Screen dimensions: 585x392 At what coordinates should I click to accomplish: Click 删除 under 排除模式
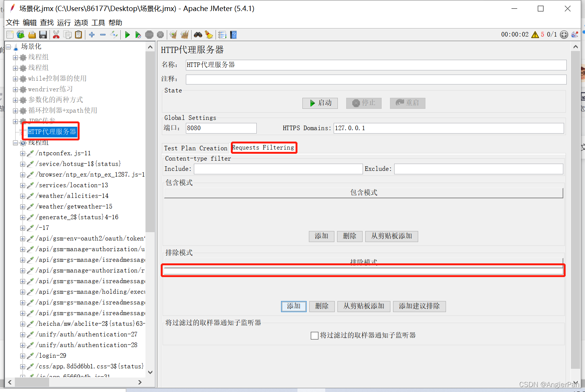[x=322, y=306]
